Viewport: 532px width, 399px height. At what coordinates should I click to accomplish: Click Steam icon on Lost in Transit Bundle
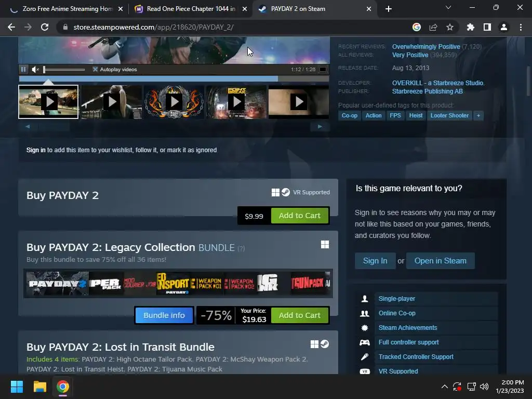click(x=325, y=344)
